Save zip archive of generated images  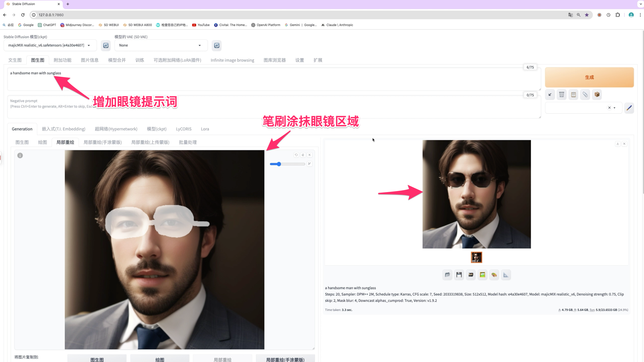tap(471, 275)
